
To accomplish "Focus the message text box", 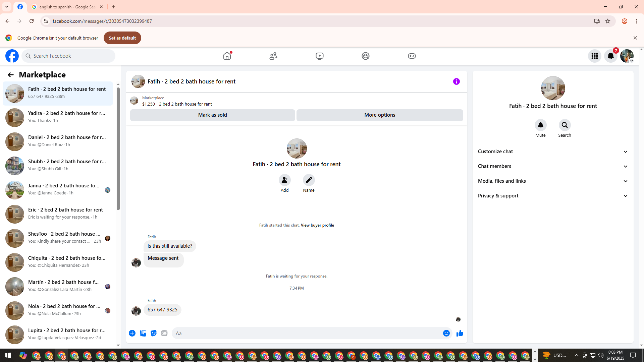I will [x=307, y=333].
